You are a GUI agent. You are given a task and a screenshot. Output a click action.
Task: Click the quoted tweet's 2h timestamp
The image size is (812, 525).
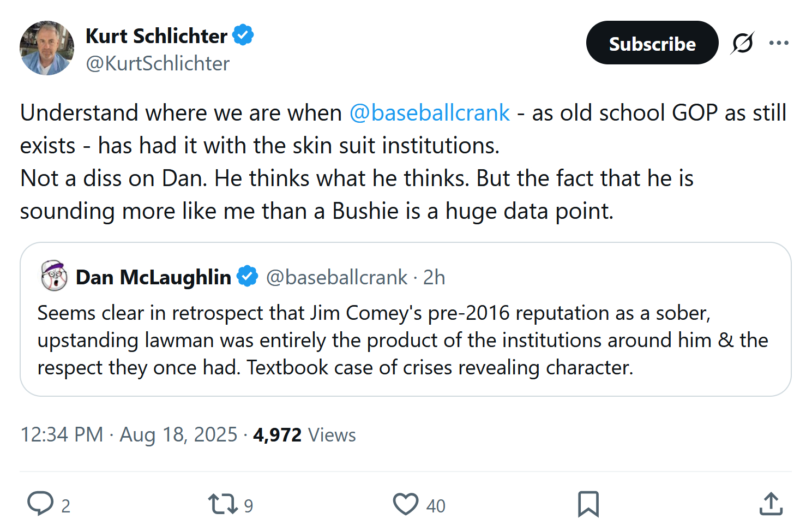pos(434,277)
